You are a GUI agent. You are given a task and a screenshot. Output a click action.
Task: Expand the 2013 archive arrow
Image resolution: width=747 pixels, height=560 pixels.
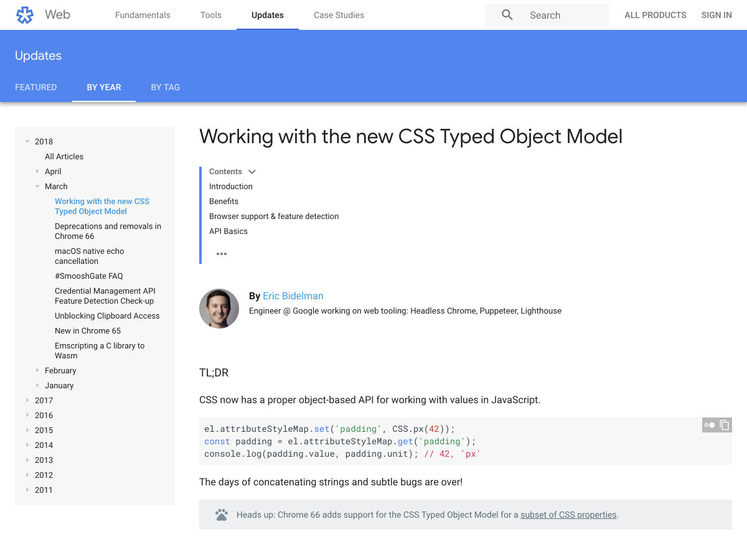[x=27, y=460]
